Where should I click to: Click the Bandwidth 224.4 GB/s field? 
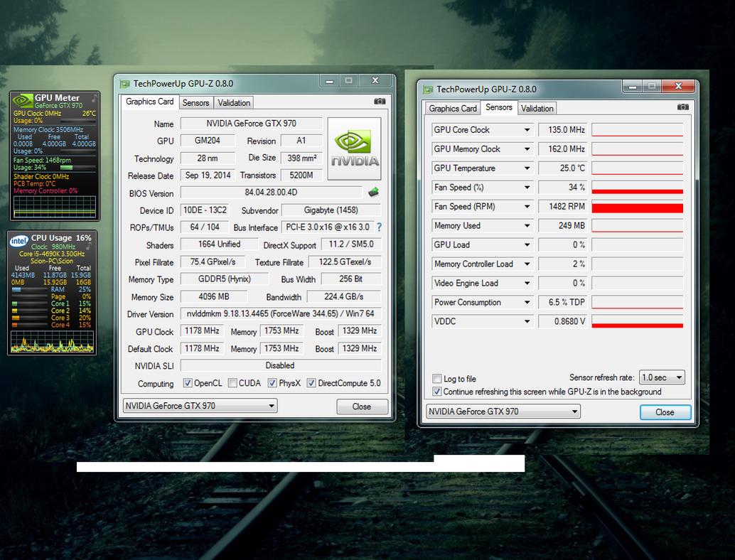coord(343,296)
